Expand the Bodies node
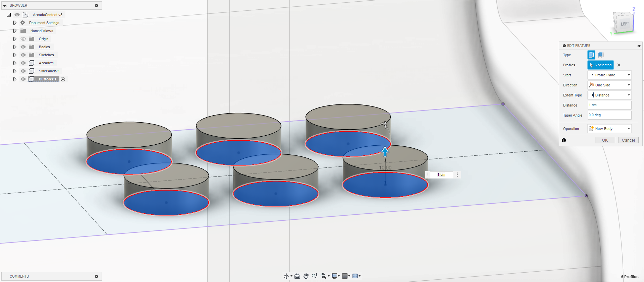The width and height of the screenshot is (644, 282). pyautogui.click(x=15, y=47)
